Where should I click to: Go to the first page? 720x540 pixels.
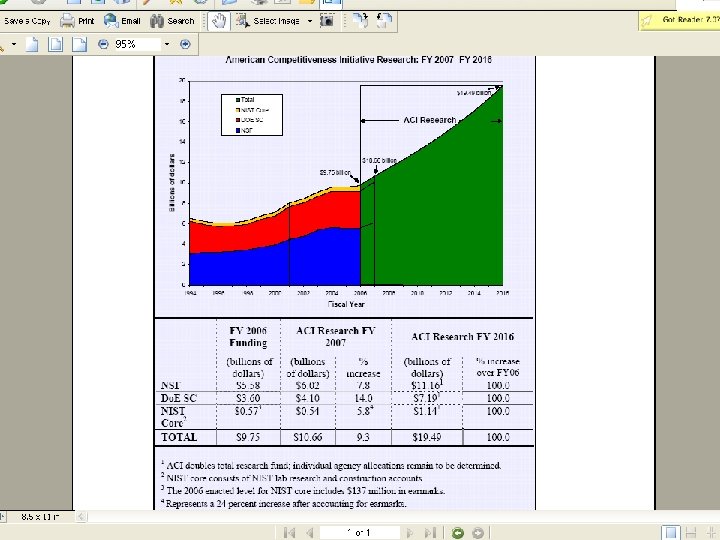(289, 533)
